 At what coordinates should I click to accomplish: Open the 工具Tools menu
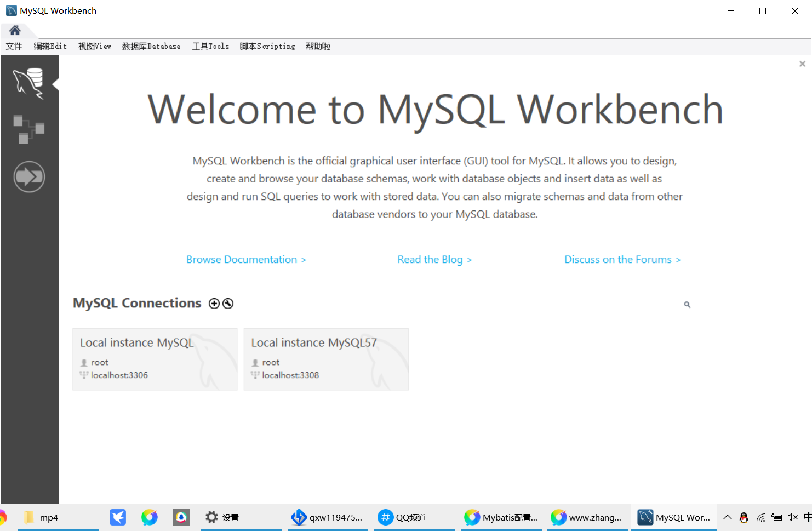(210, 47)
